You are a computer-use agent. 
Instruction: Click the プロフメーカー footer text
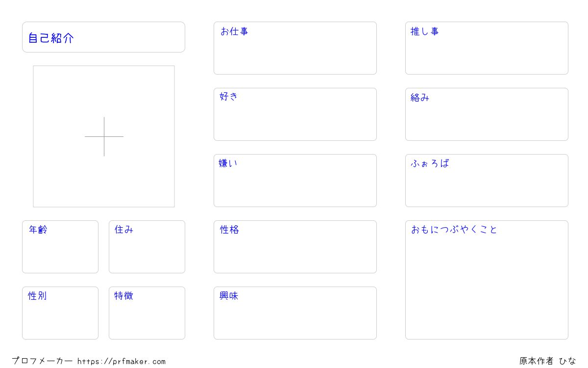click(42, 361)
